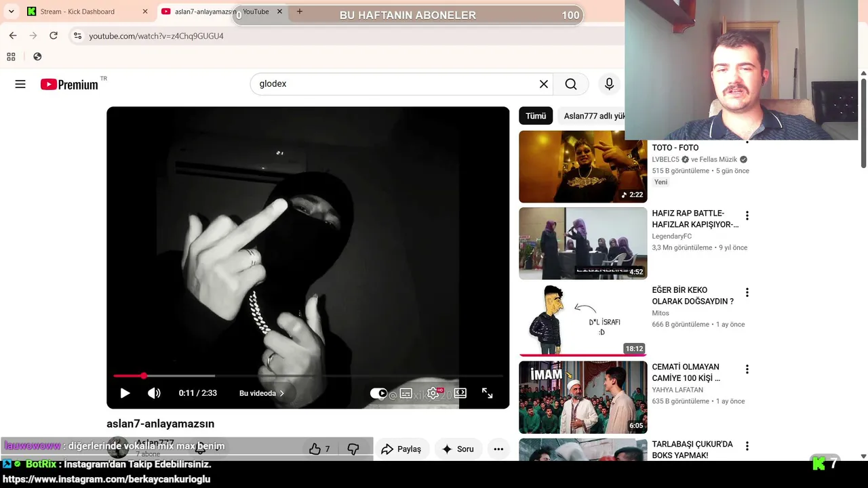Open the apps grid in bookmarks bar
The height and width of the screenshot is (488, 868).
click(x=11, y=57)
